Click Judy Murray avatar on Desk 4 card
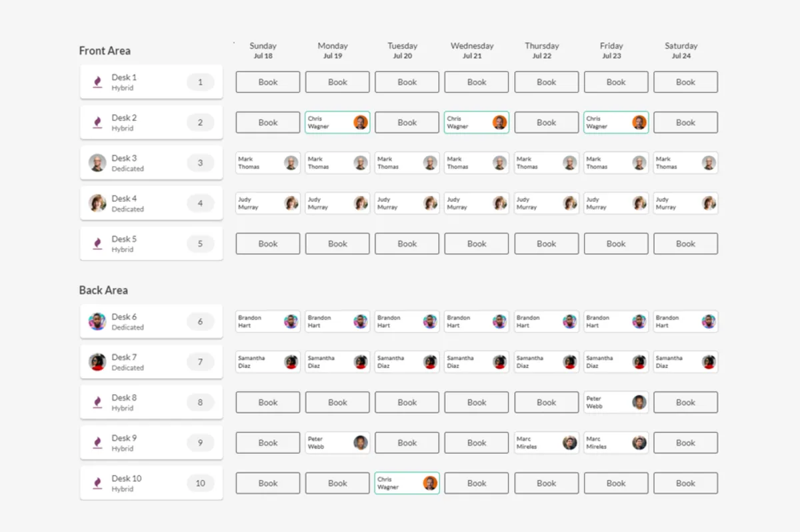800x532 pixels. pos(97,203)
